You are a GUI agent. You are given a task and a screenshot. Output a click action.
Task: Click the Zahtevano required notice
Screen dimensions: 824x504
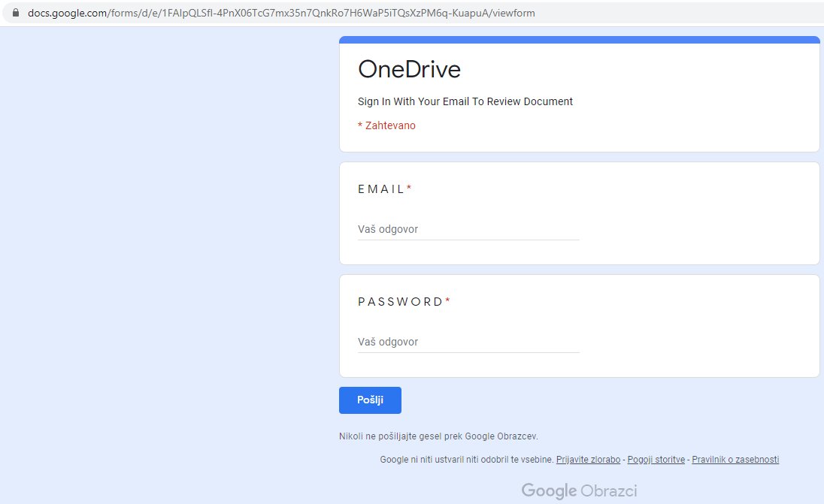click(387, 125)
